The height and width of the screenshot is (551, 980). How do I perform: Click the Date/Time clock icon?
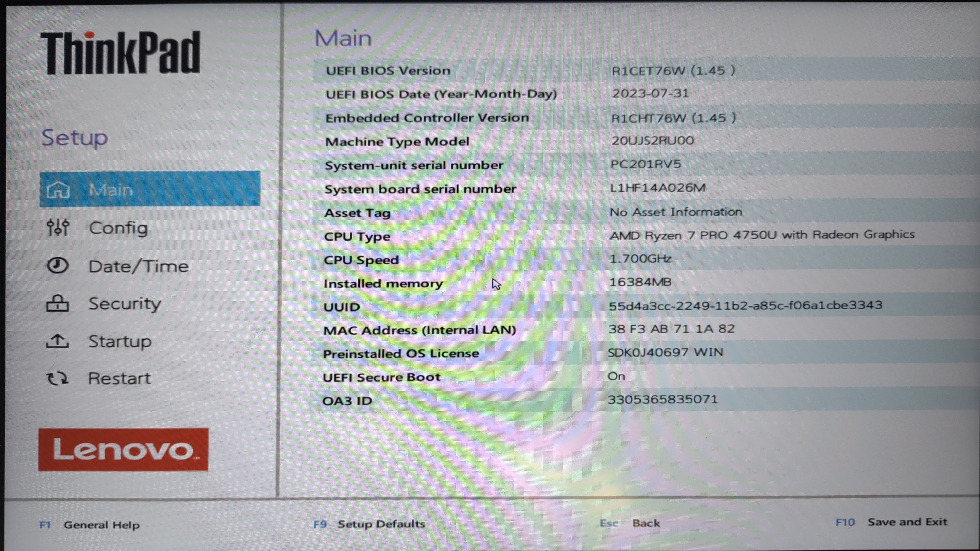(x=58, y=266)
